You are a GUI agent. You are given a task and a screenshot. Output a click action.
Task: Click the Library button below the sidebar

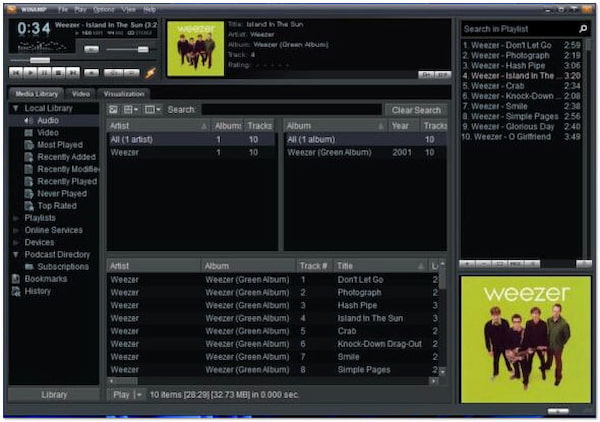(54, 395)
